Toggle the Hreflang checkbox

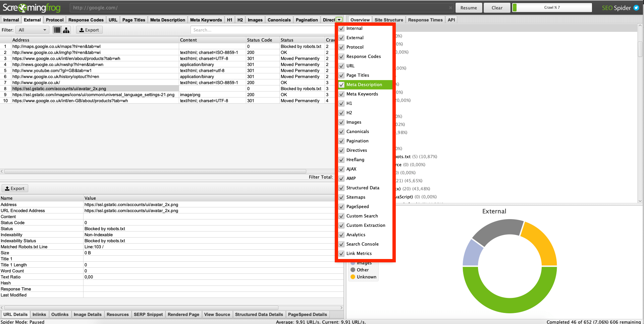coord(341,160)
